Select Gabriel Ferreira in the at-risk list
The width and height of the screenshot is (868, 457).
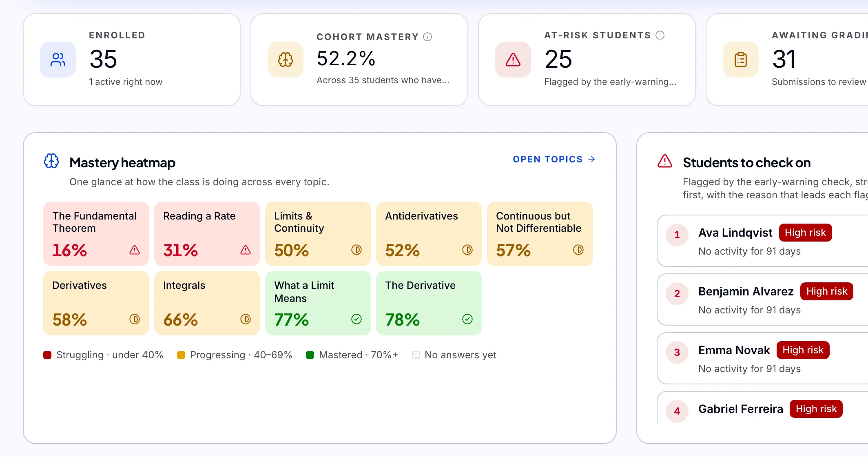(762, 408)
